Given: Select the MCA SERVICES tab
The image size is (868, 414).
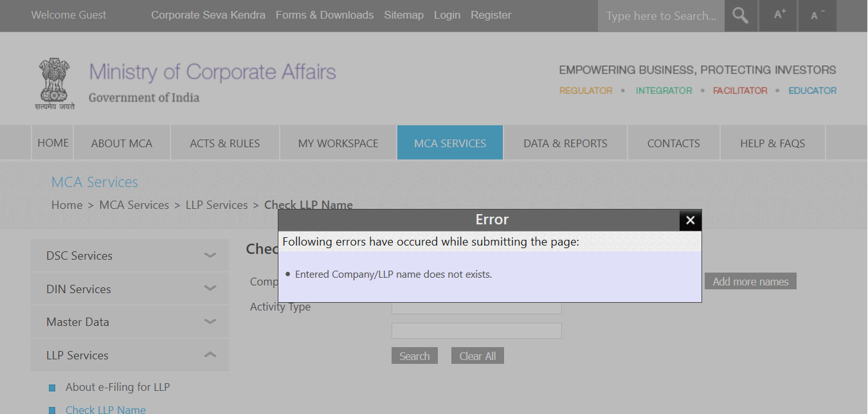Looking at the screenshot, I should [x=450, y=143].
